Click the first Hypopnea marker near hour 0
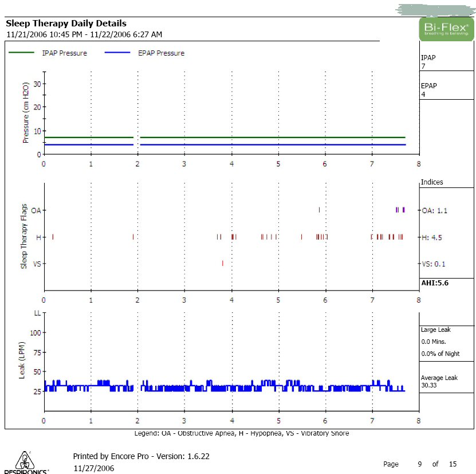The width and height of the screenshot is (476, 474). coord(53,237)
